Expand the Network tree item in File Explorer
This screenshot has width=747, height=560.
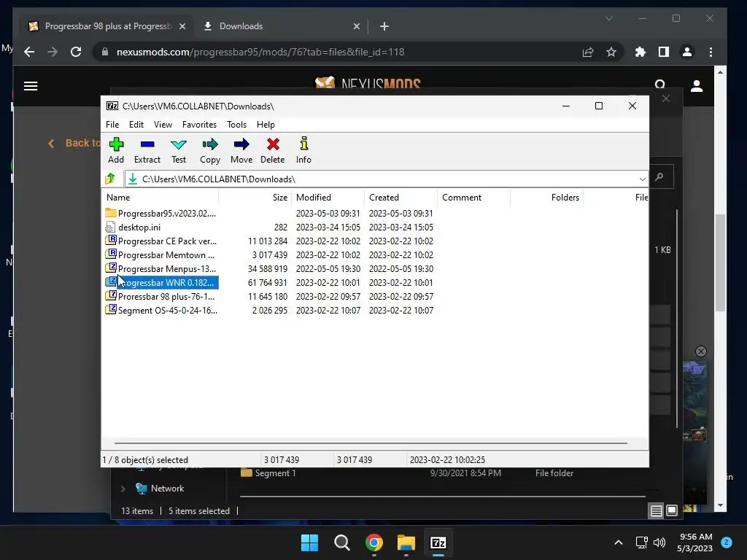[123, 489]
